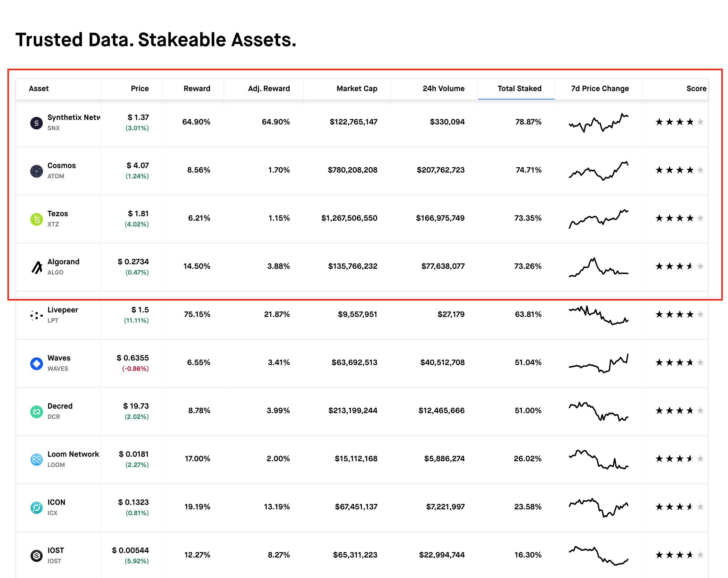The image size is (728, 578).
Task: Sort table by Score column header
Action: (696, 89)
